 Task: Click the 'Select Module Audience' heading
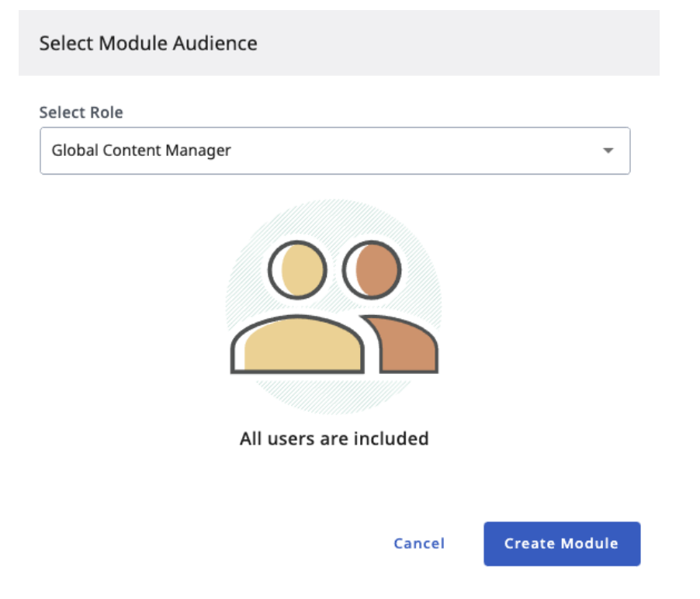pyautogui.click(x=148, y=43)
